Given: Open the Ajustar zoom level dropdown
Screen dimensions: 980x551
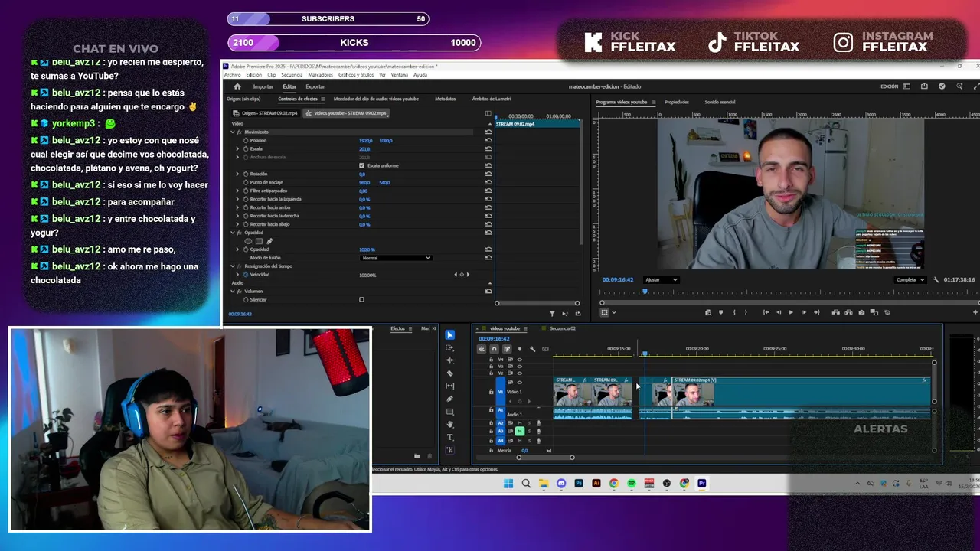Looking at the screenshot, I should point(661,279).
